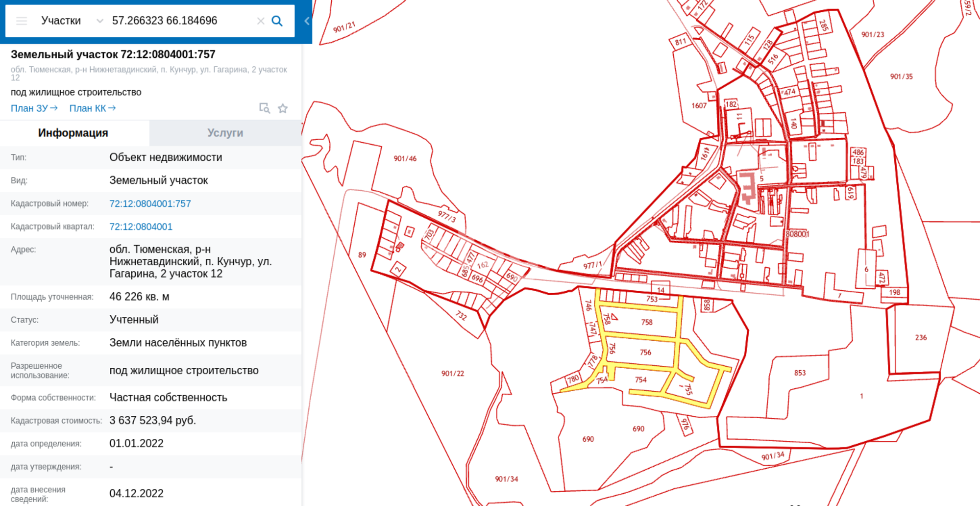Clear the search field with the X icon
The width and height of the screenshot is (980, 506).
point(261,21)
